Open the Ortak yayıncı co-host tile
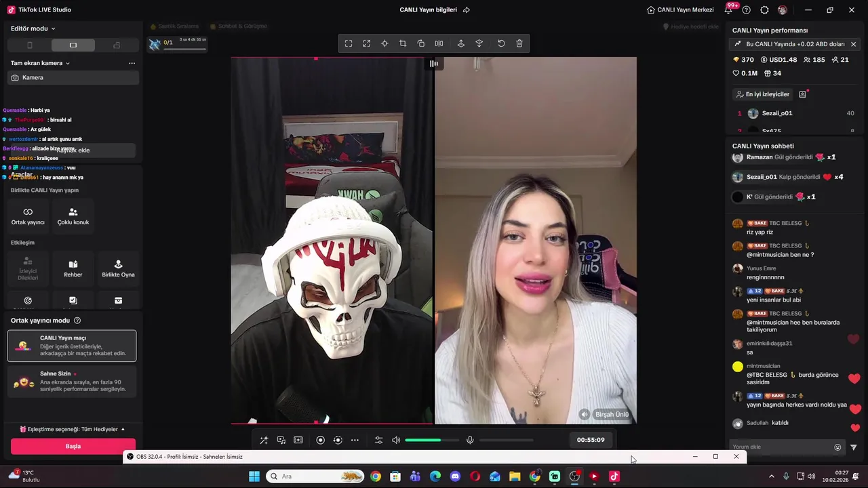Image resolution: width=868 pixels, height=488 pixels. click(28, 216)
